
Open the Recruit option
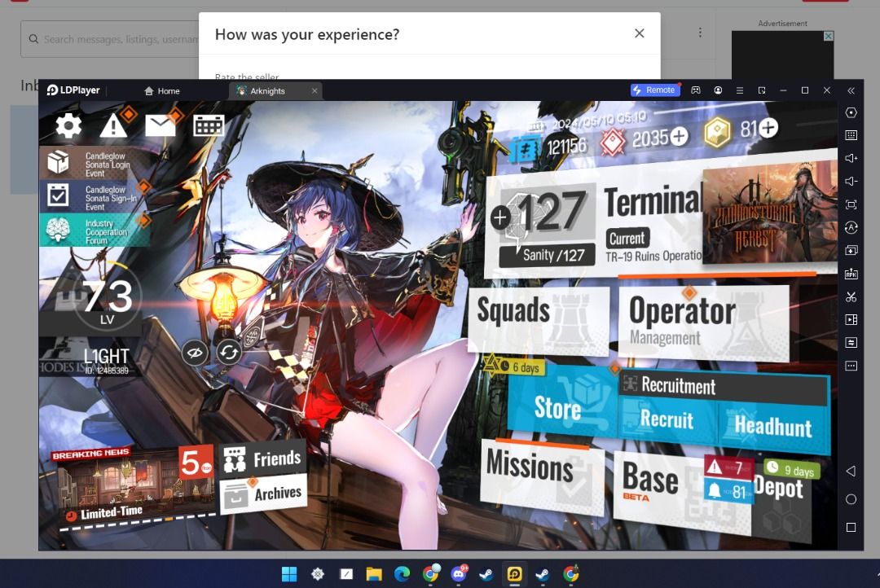click(x=667, y=419)
